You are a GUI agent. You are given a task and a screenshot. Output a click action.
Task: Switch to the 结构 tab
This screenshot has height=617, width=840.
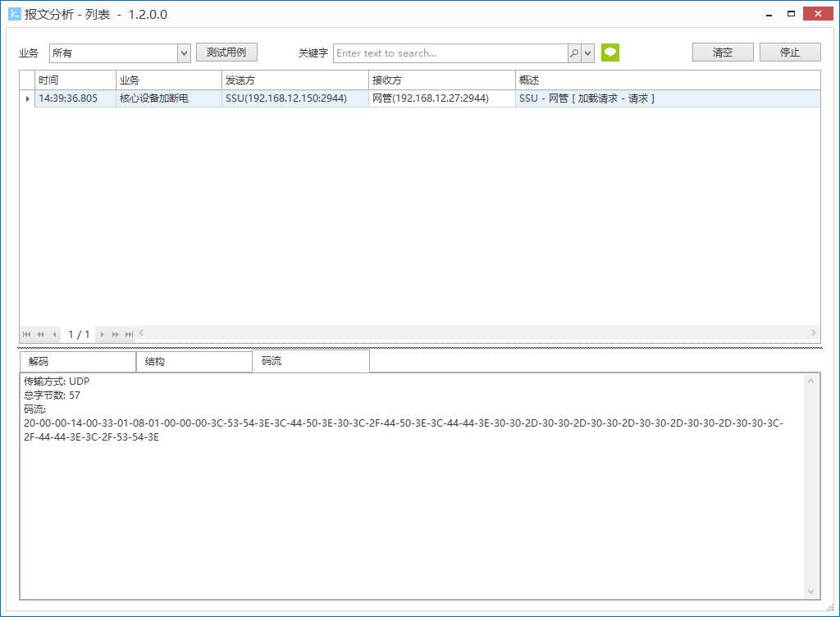[x=194, y=362]
